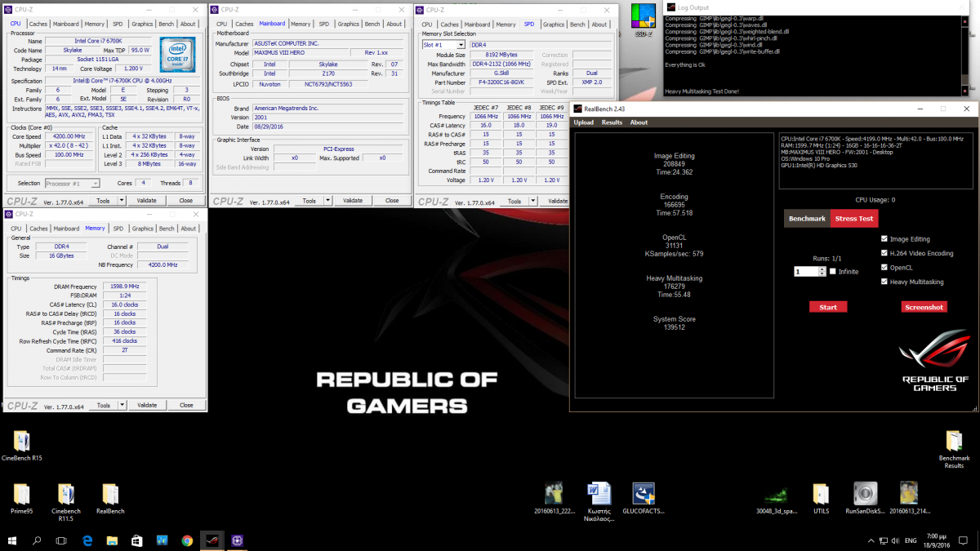Open the Windows Store taskbar icon
The width and height of the screenshot is (980, 551).
tap(137, 540)
